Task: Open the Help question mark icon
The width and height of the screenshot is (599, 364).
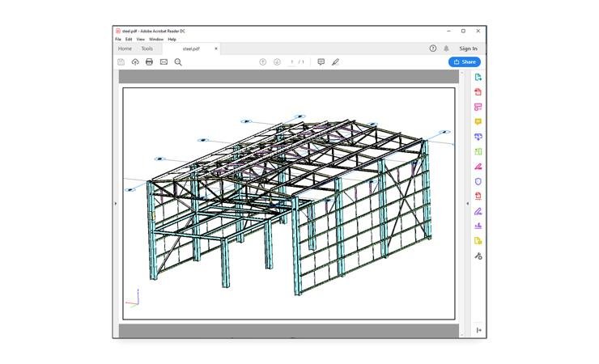Action: [433, 49]
